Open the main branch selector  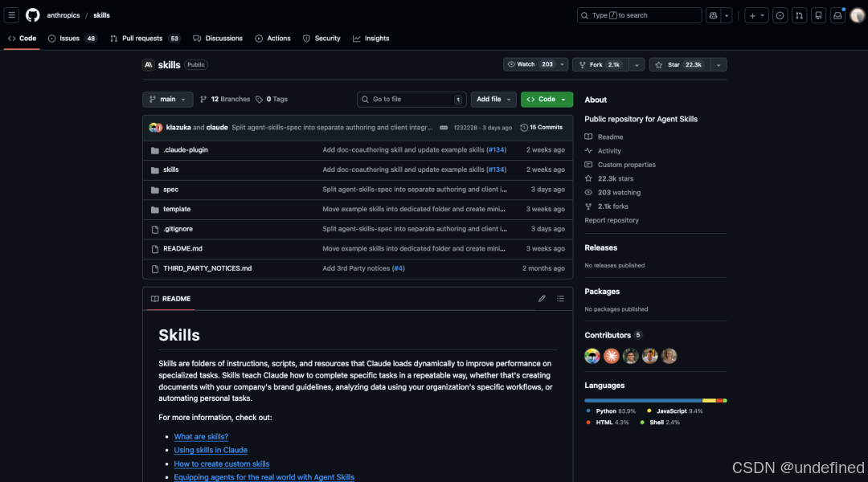[168, 99]
